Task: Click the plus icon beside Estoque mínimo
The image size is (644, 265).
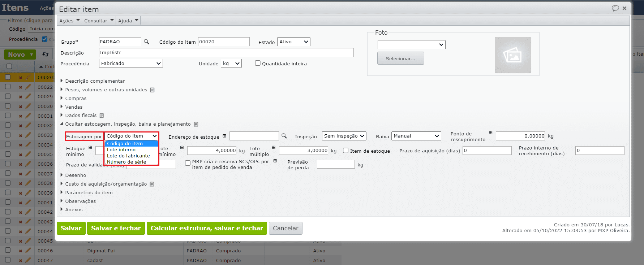Action: (x=90, y=147)
